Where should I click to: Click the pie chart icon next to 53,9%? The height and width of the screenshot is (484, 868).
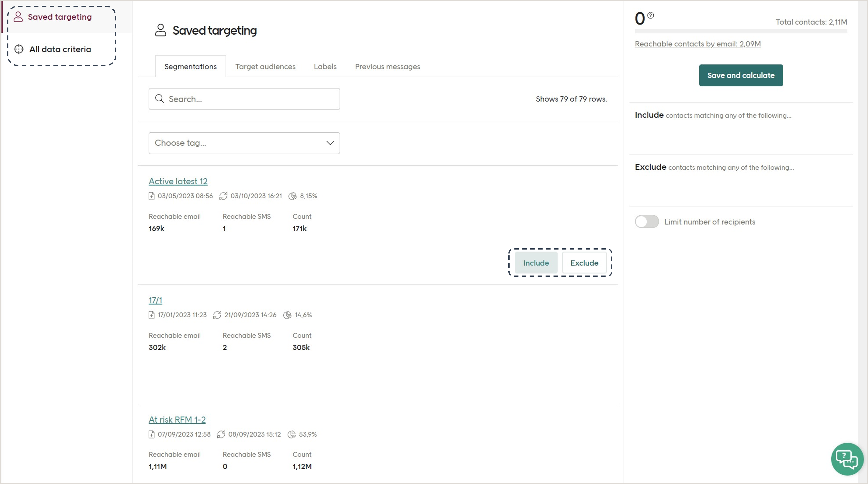click(x=292, y=435)
